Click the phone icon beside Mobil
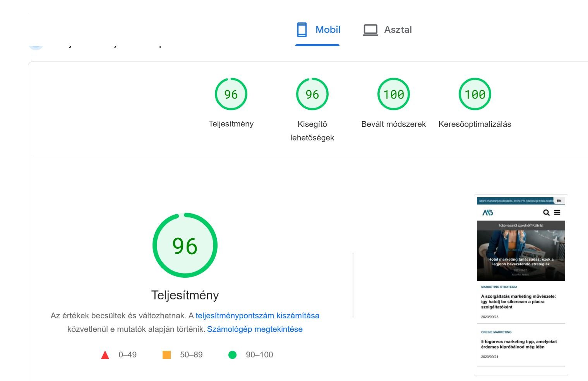Image resolution: width=588 pixels, height=381 pixels. pos(302,30)
